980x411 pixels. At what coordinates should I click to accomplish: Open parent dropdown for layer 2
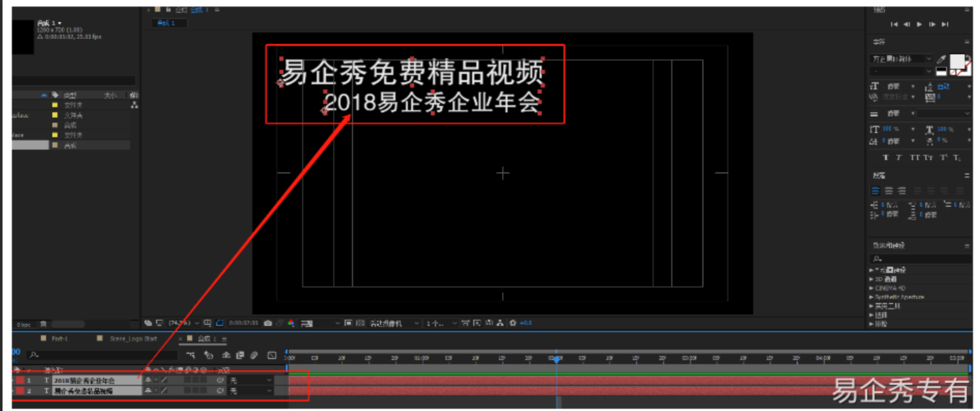[250, 391]
